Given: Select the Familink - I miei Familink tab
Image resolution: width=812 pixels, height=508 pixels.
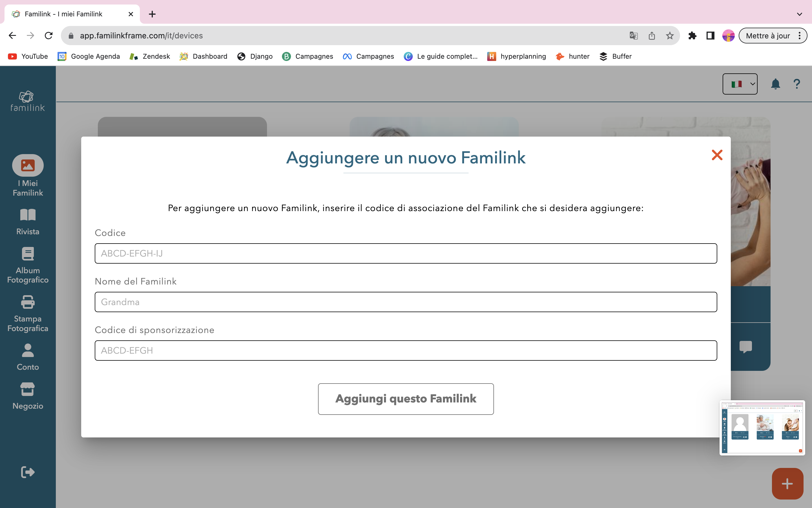Looking at the screenshot, I should 72,14.
